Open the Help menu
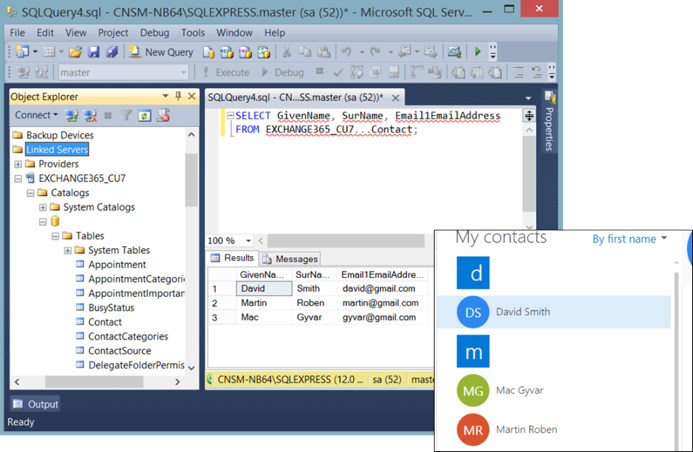Viewport: 693px width, 452px height. [274, 33]
